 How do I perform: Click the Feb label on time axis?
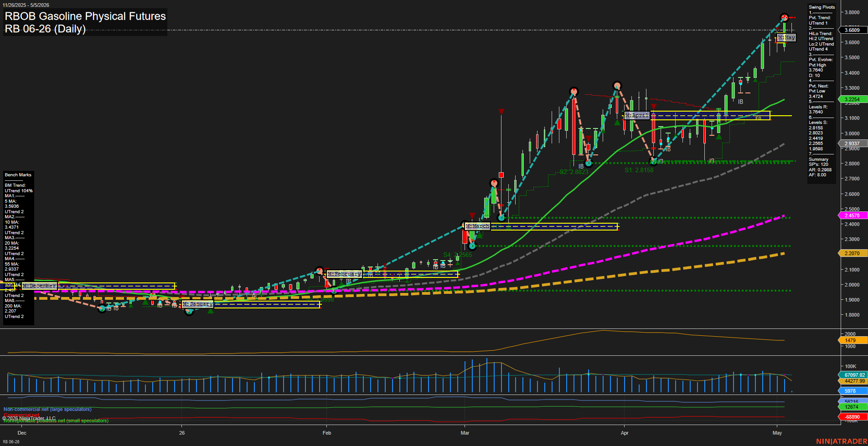[327, 433]
